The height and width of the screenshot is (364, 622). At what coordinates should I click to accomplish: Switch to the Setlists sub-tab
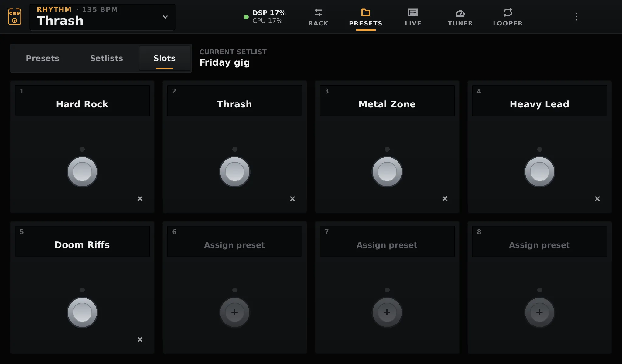point(106,58)
